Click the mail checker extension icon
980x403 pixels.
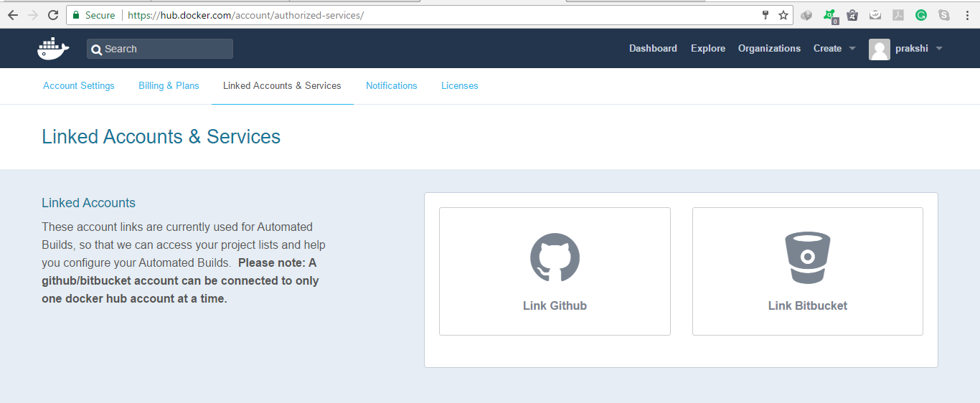coord(875,15)
